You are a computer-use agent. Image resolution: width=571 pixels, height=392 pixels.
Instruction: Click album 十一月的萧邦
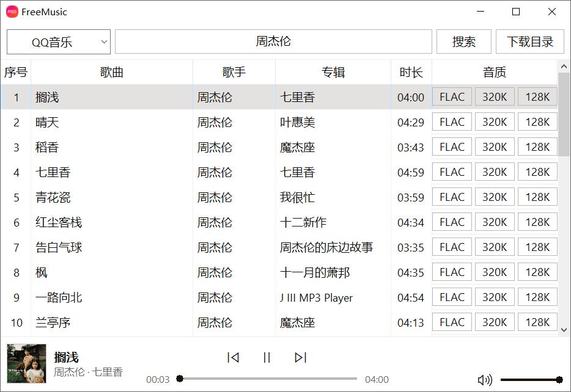pos(315,273)
